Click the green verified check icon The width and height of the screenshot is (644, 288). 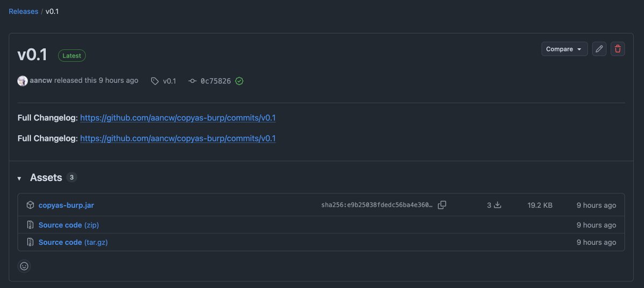(x=240, y=81)
